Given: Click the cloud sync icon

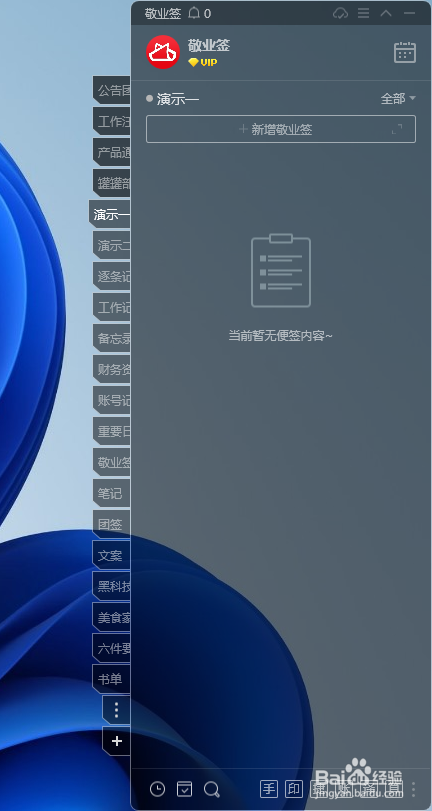Looking at the screenshot, I should coord(340,13).
